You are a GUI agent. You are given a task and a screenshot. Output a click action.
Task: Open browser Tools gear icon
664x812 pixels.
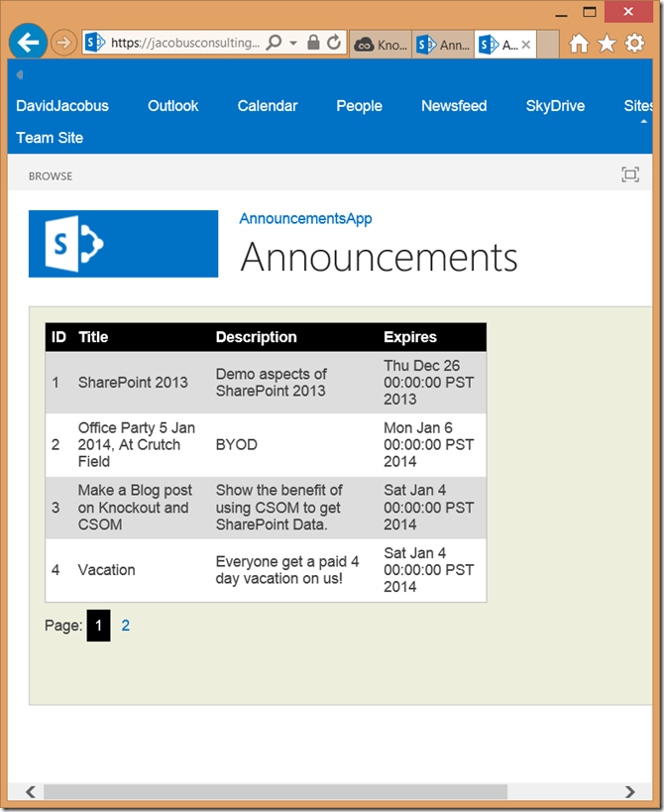pyautogui.click(x=634, y=43)
